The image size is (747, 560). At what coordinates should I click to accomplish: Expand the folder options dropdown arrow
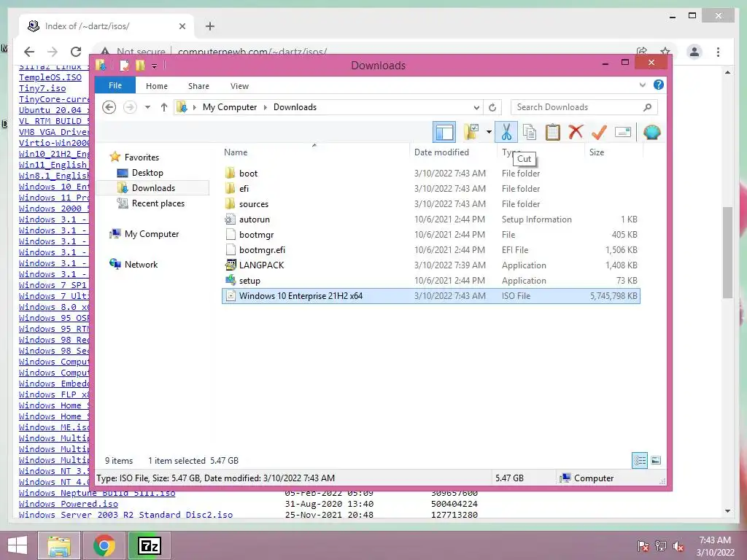pos(489,132)
